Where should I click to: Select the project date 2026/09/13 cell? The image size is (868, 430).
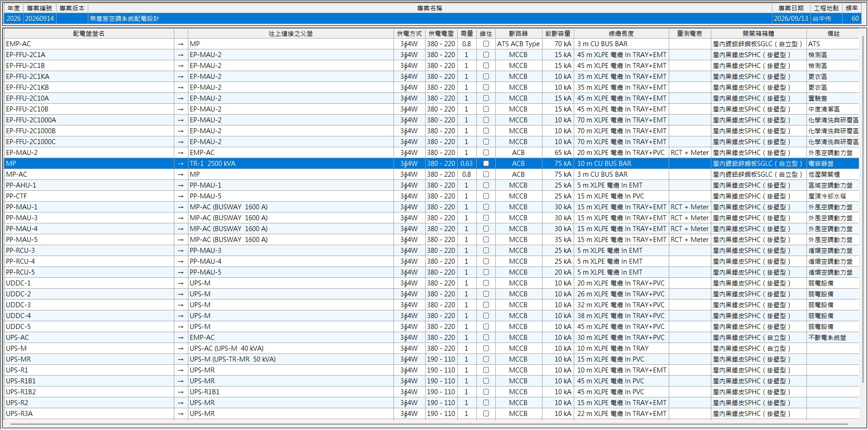point(791,19)
